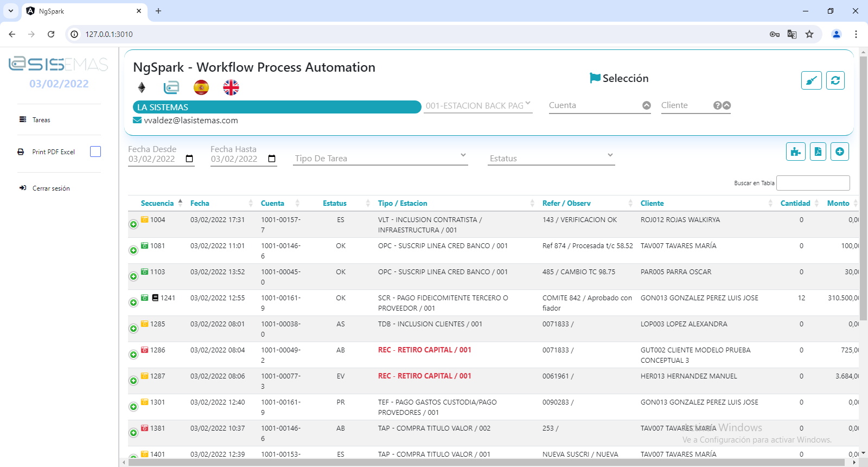Export table with the PDF file button
The width and height of the screenshot is (868, 467).
tap(818, 152)
